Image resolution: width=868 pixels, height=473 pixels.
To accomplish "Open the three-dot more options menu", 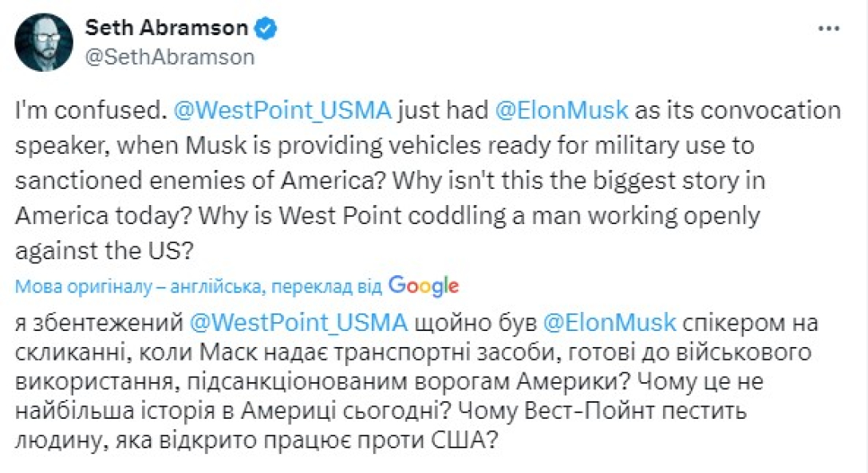I will [829, 28].
